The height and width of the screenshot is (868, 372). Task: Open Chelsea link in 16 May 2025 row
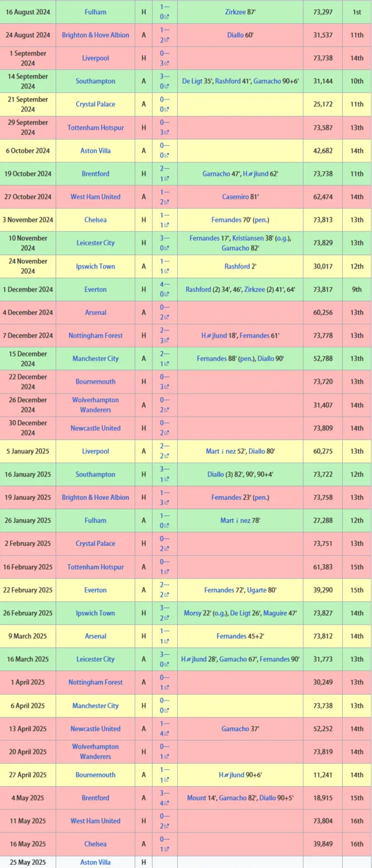95,844
